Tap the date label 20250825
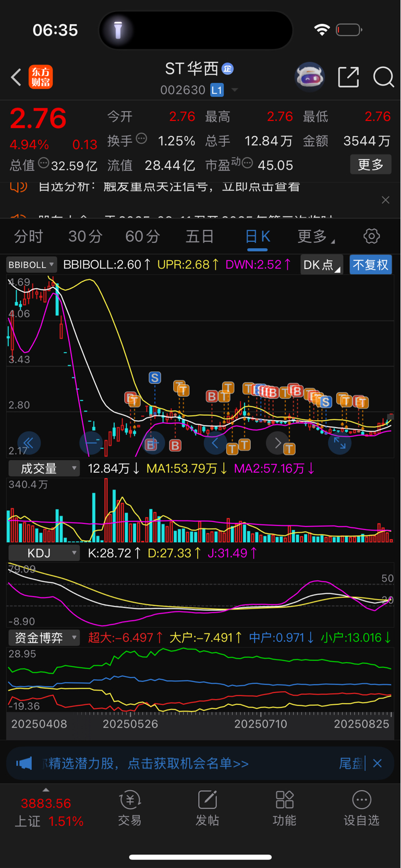401x868 pixels. click(361, 724)
